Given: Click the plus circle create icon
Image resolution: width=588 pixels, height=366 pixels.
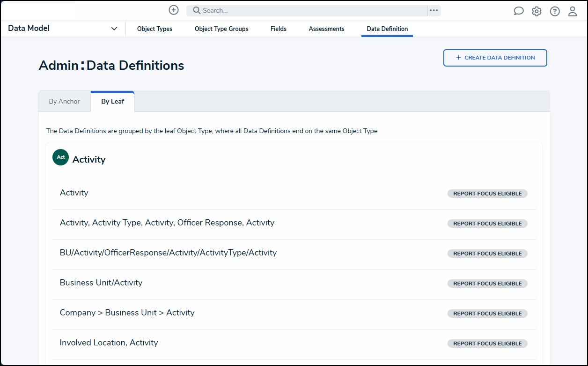Looking at the screenshot, I should 174,10.
